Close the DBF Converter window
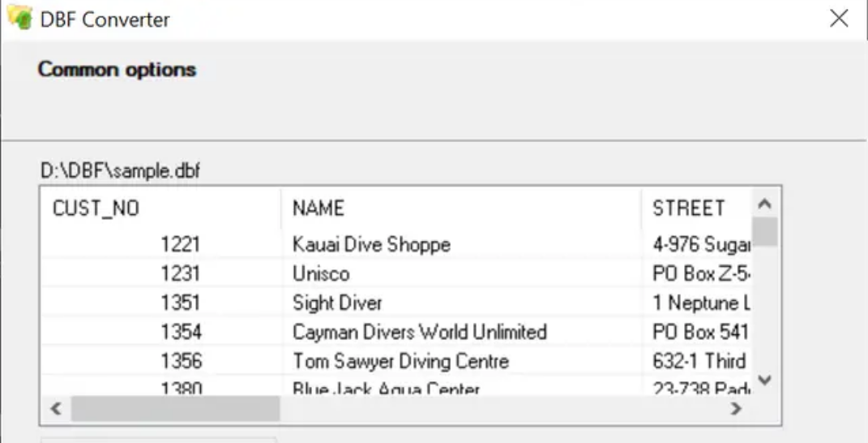This screenshot has height=443, width=868. click(839, 19)
